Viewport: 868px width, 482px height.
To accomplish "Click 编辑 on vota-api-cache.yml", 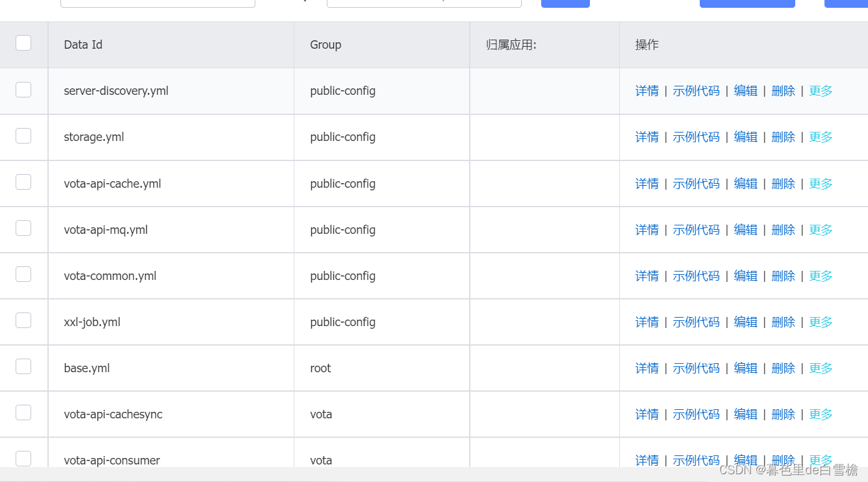I will click(x=746, y=184).
